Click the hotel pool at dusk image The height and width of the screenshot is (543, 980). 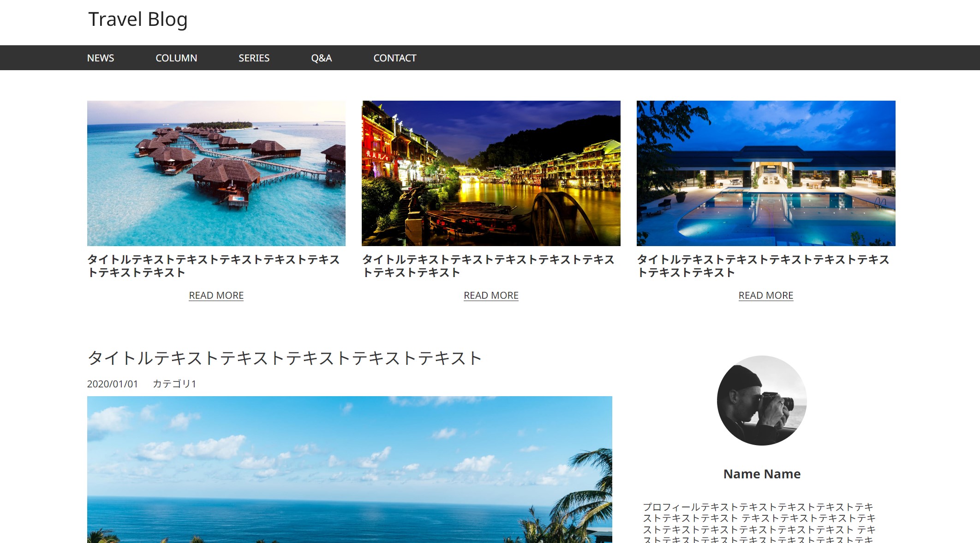pyautogui.click(x=766, y=173)
